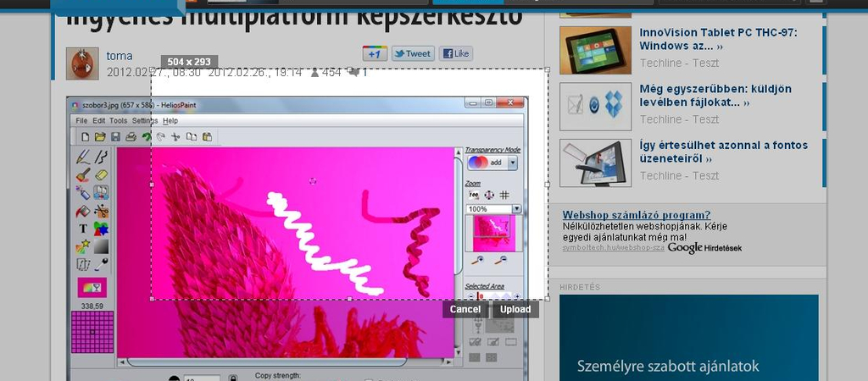Open Transparency Mode 'add' dropdown arrow
Screen dimensions: 868x381
512,163
